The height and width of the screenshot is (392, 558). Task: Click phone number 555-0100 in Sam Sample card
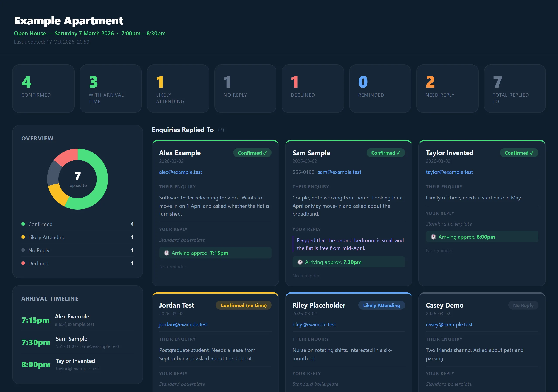[303, 172]
